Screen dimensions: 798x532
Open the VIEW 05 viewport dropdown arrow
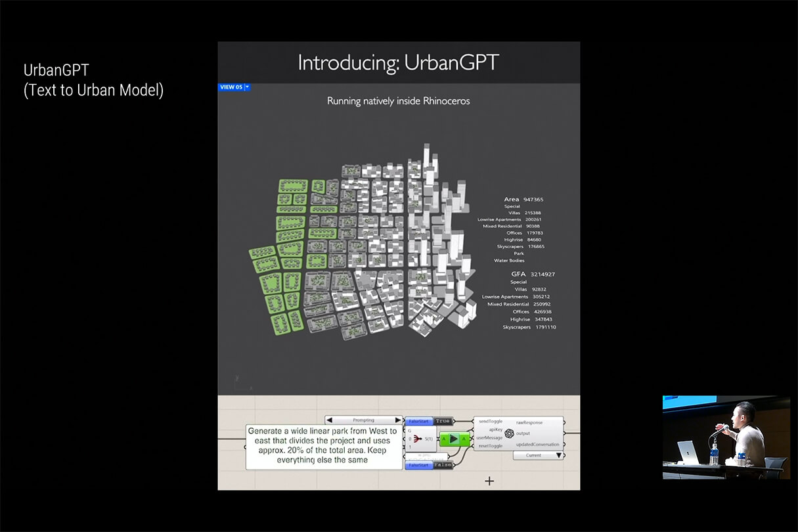(248, 87)
